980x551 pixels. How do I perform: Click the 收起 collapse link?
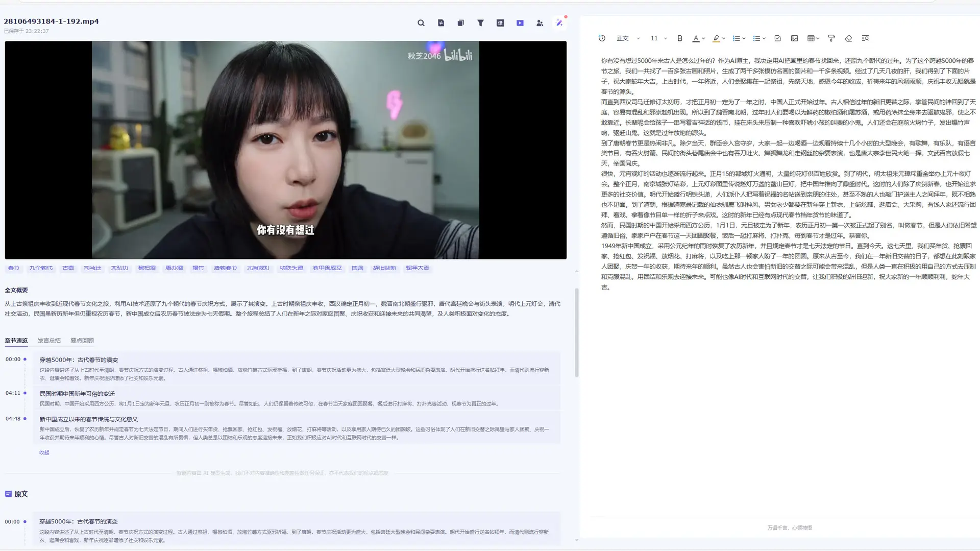[44, 452]
